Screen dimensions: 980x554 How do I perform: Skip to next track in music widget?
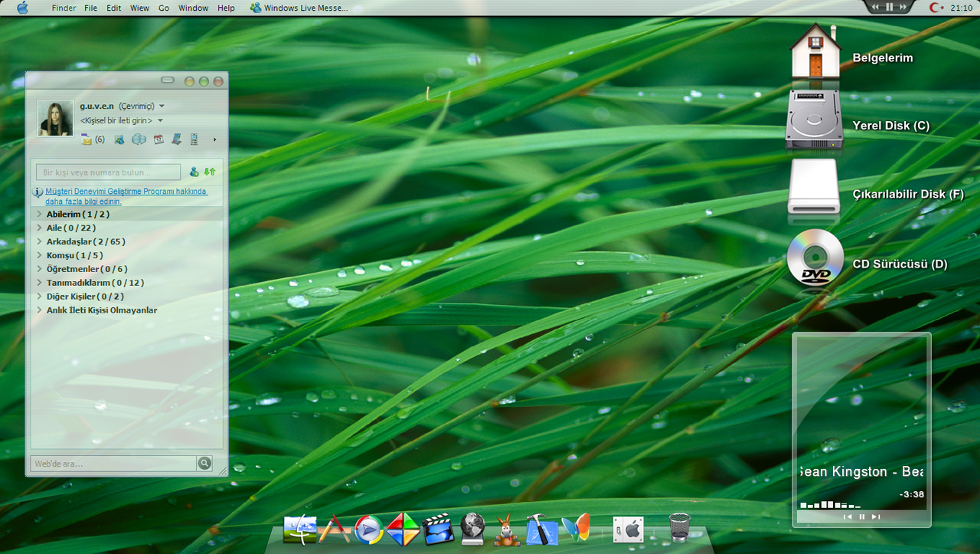(876, 516)
